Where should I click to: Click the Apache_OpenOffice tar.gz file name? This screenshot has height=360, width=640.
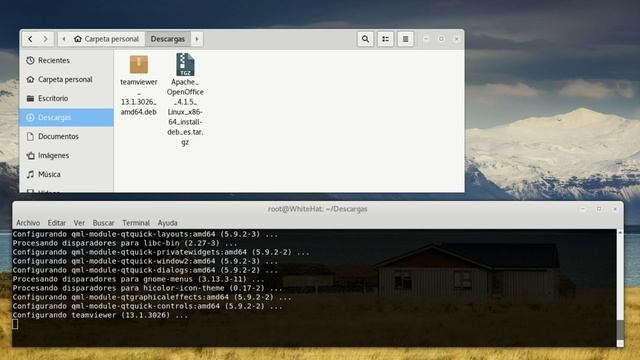(185, 112)
